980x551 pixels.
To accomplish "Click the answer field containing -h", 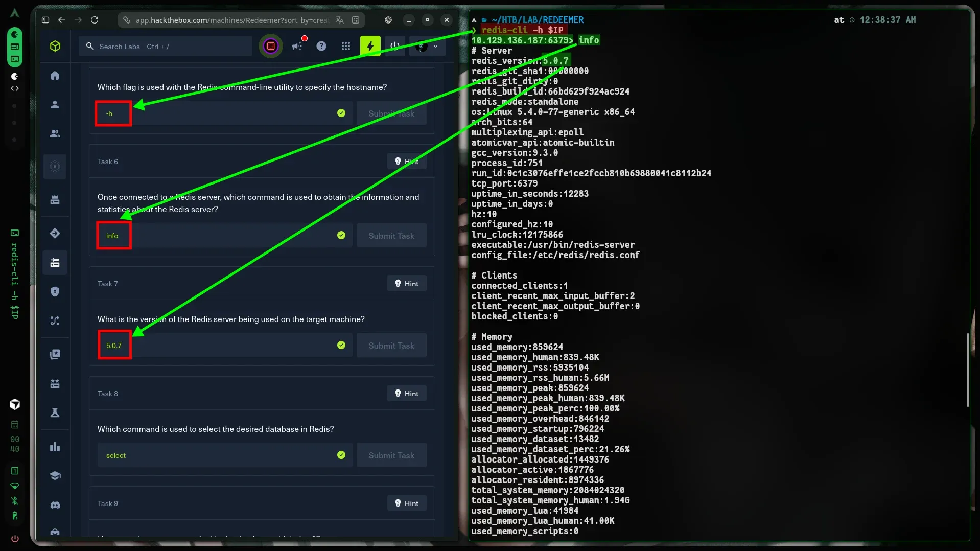I will (225, 113).
